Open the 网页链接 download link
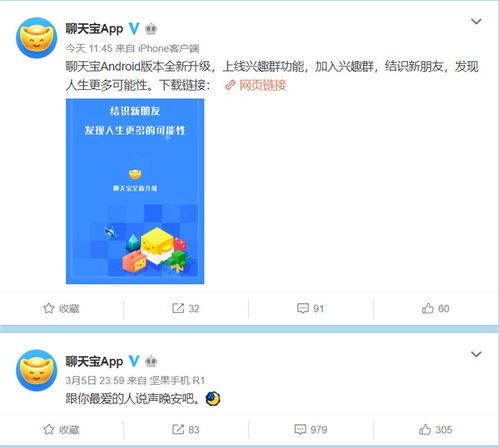 click(256, 85)
